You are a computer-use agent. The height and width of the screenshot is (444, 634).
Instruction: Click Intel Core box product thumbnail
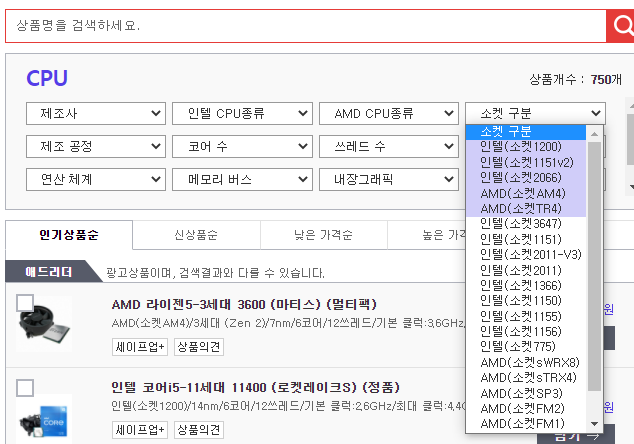point(44,420)
